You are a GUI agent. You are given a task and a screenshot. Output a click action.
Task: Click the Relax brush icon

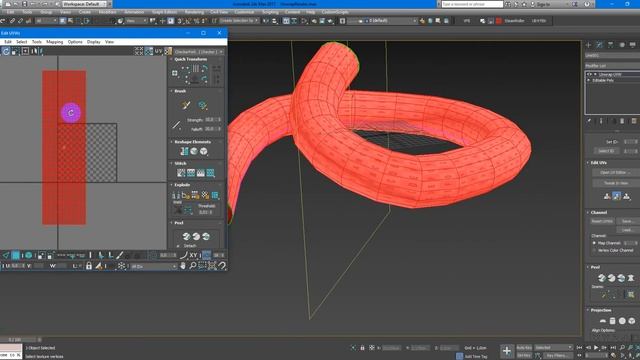[202, 105]
